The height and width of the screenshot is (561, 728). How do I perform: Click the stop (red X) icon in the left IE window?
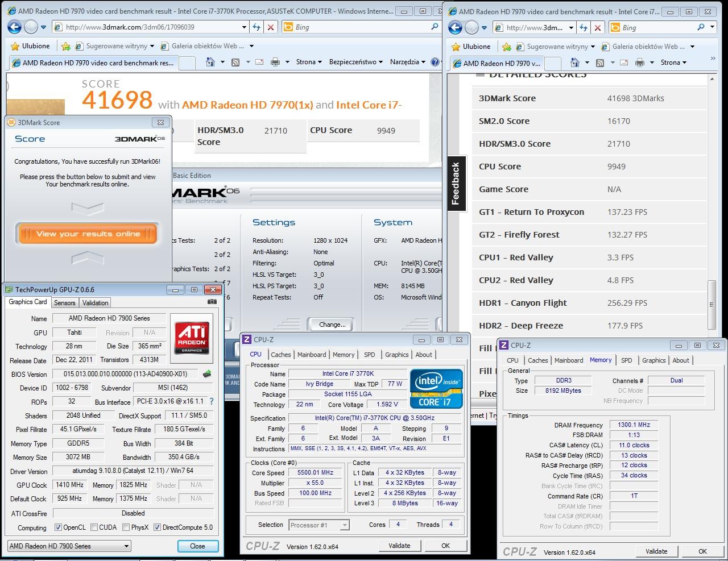pos(271,27)
